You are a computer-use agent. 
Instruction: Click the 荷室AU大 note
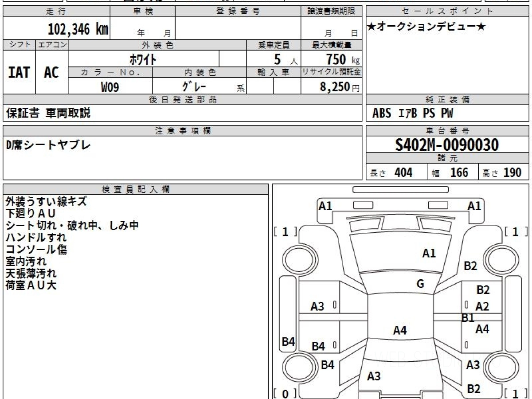coord(31,286)
